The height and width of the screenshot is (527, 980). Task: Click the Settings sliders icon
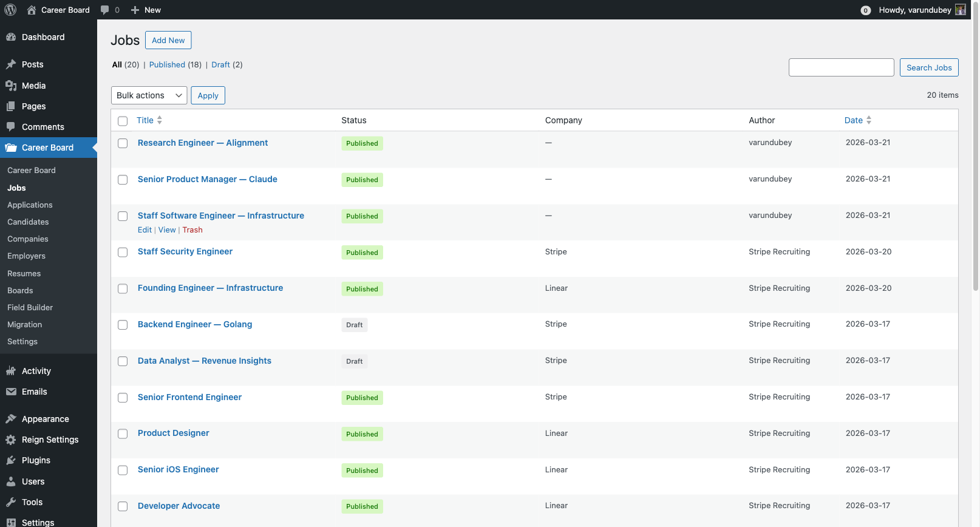[x=11, y=522]
